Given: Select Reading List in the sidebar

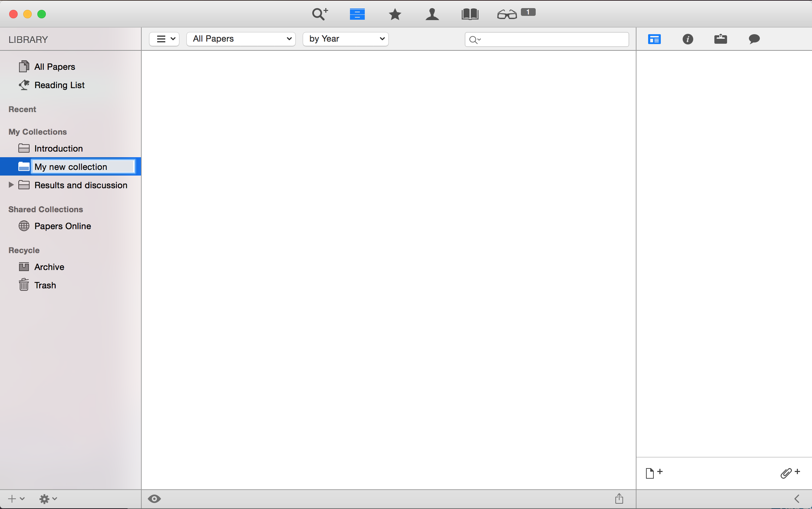Looking at the screenshot, I should pyautogui.click(x=70, y=85).
